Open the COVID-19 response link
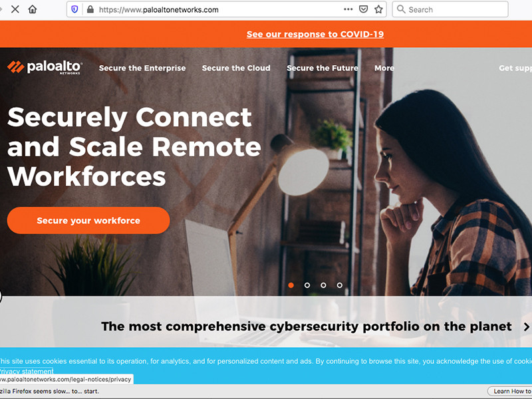The height and width of the screenshot is (399, 532). coord(315,34)
